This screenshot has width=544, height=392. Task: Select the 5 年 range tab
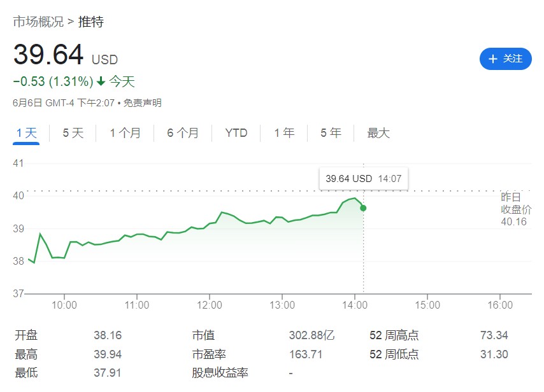coord(331,133)
